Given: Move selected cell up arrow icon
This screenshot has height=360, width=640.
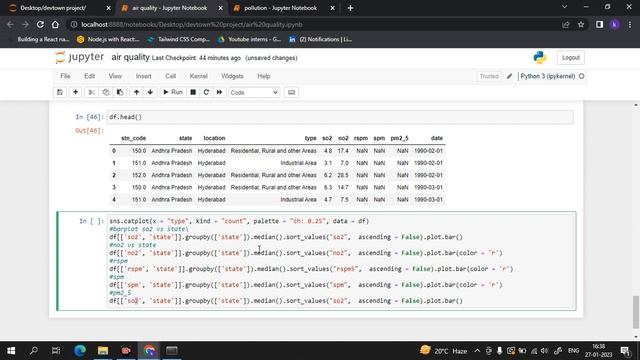Looking at the screenshot, I should (x=136, y=92).
